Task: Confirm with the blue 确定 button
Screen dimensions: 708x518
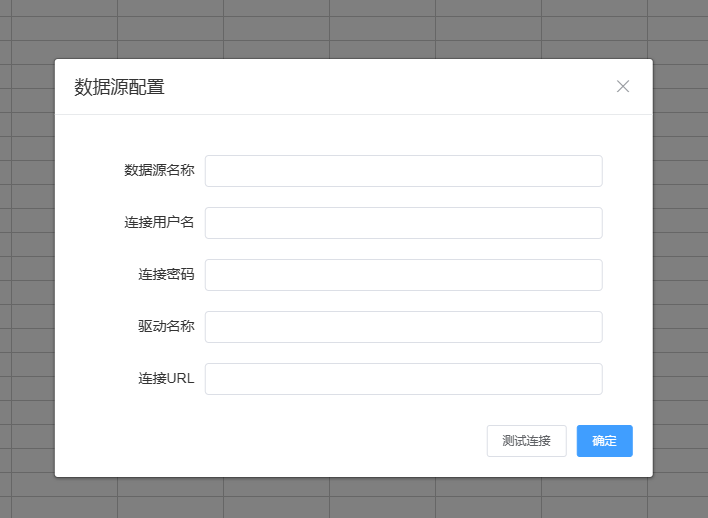Action: coord(604,441)
